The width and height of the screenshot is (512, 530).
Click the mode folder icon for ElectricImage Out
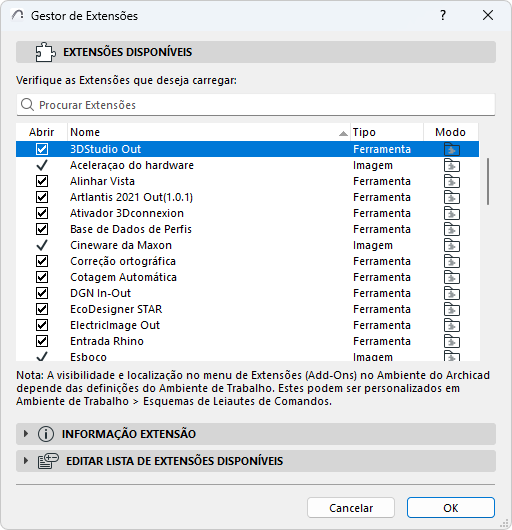point(452,325)
